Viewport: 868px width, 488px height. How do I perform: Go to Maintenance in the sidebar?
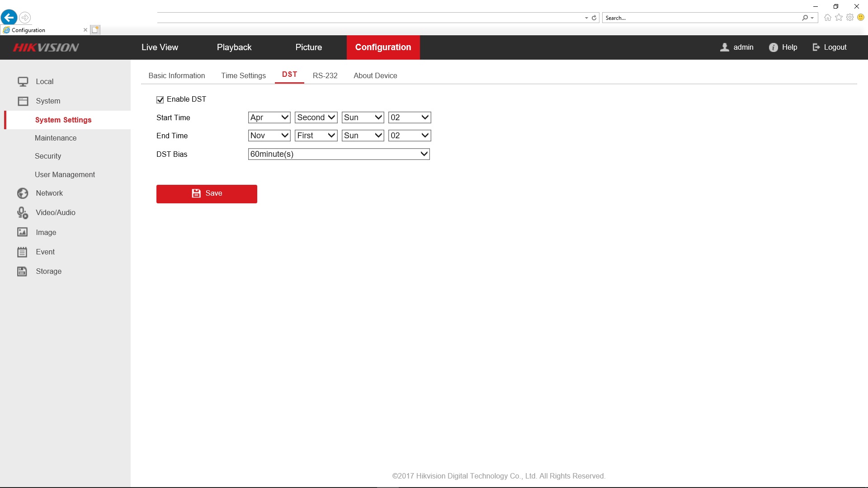pos(56,138)
